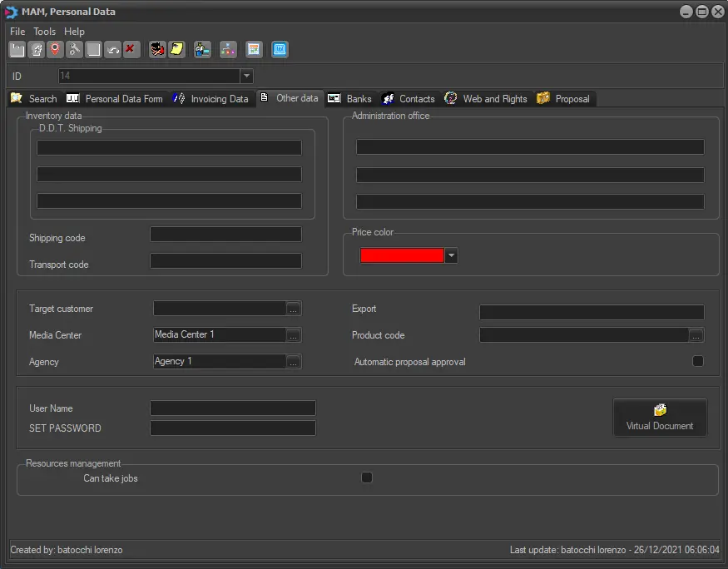Browse Product code with ellipsis button
The width and height of the screenshot is (728, 569).
[x=696, y=335]
